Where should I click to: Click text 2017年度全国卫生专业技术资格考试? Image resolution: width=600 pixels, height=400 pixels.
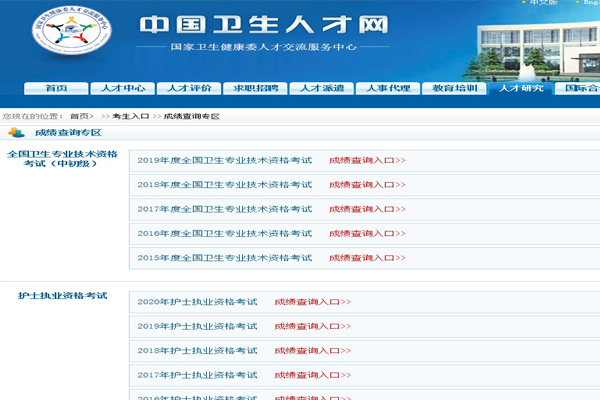click(x=225, y=209)
